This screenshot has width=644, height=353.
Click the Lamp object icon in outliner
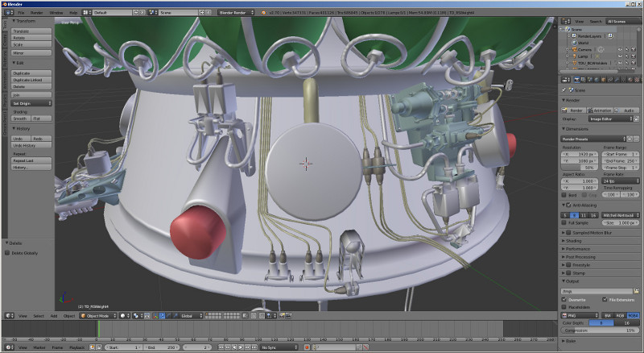click(x=573, y=56)
